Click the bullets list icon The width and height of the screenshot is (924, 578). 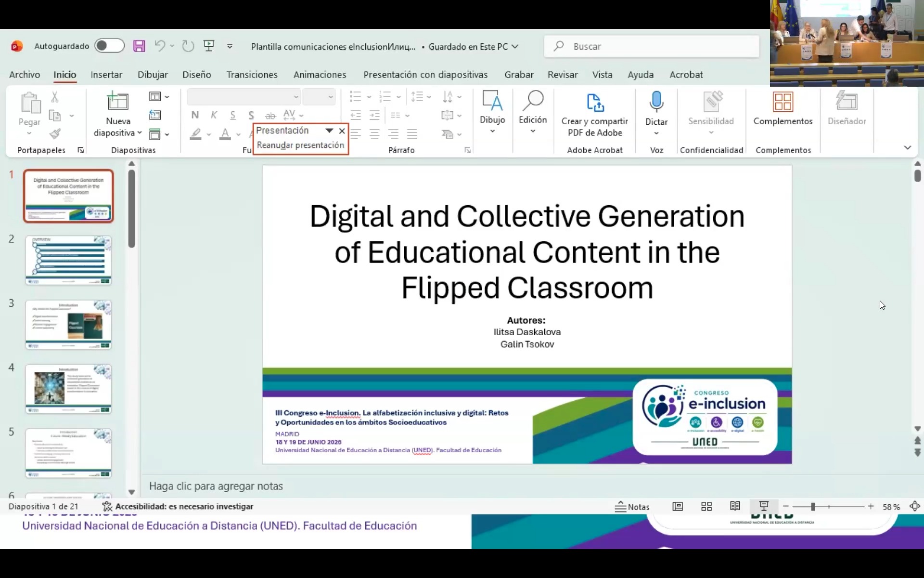356,97
